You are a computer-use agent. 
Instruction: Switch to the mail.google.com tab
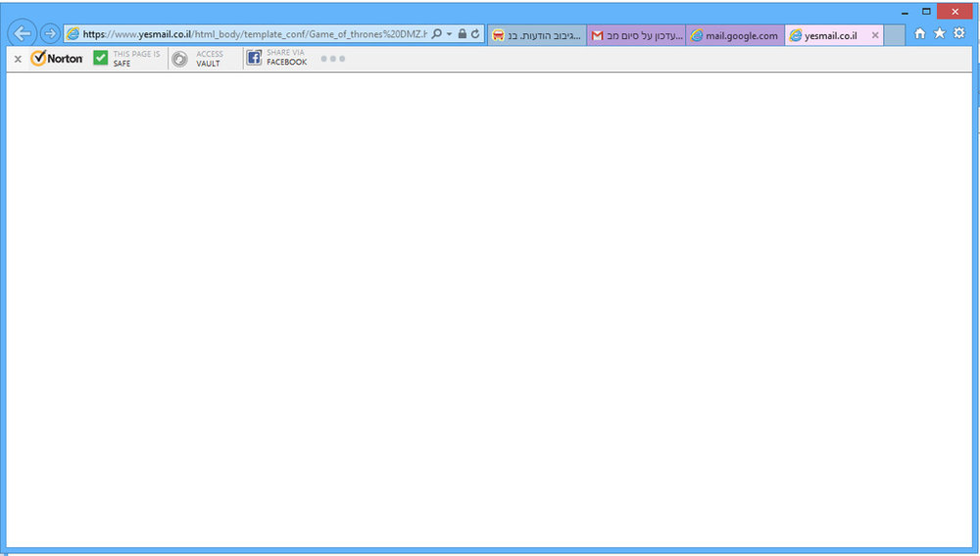pyautogui.click(x=735, y=35)
